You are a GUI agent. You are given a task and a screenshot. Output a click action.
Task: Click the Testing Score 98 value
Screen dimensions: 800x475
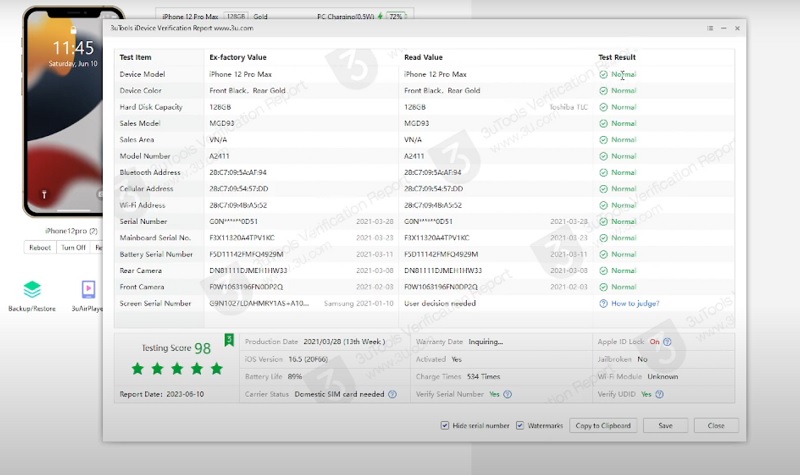(x=203, y=348)
